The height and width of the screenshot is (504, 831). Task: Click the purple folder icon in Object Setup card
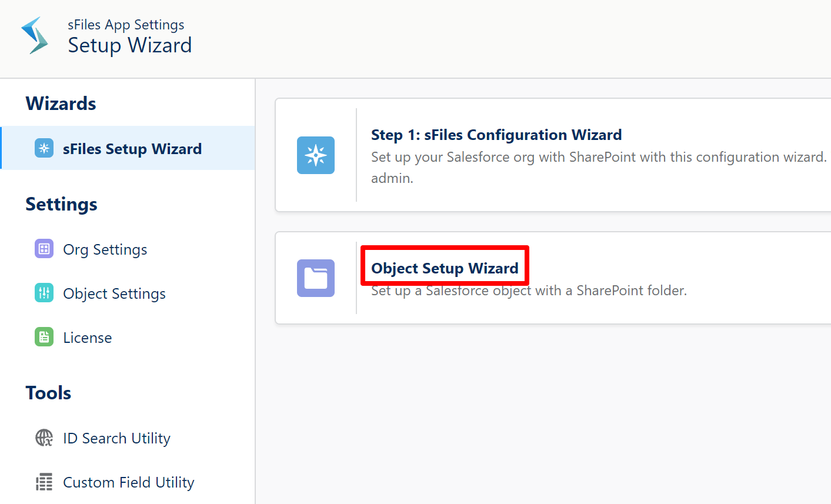316,278
